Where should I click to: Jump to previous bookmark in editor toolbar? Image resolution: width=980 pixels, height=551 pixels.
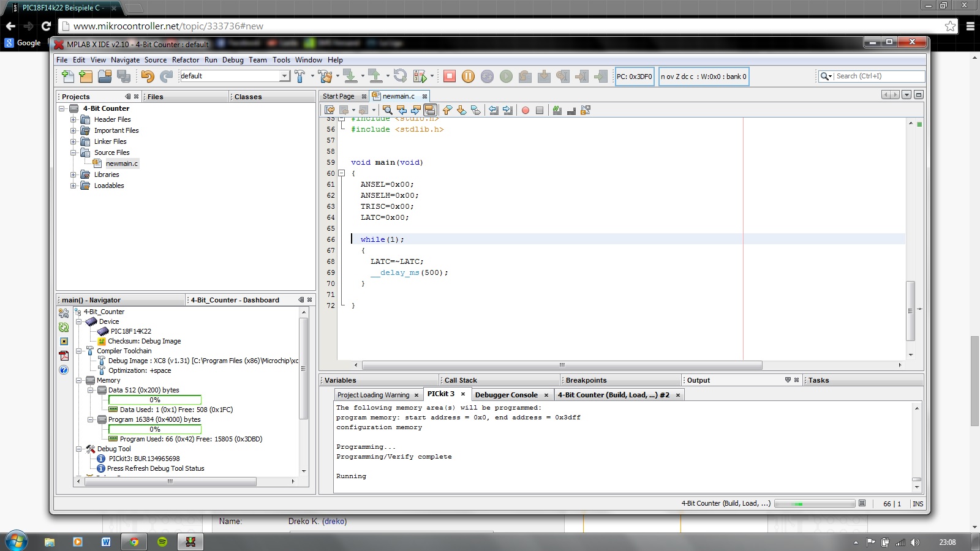pos(447,110)
